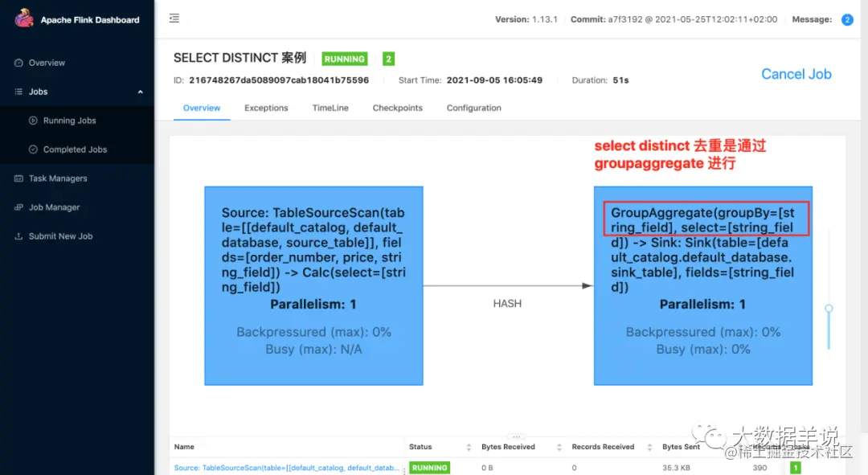Open the messages count badge
Viewport: 868px width, 475px height.
click(x=847, y=19)
